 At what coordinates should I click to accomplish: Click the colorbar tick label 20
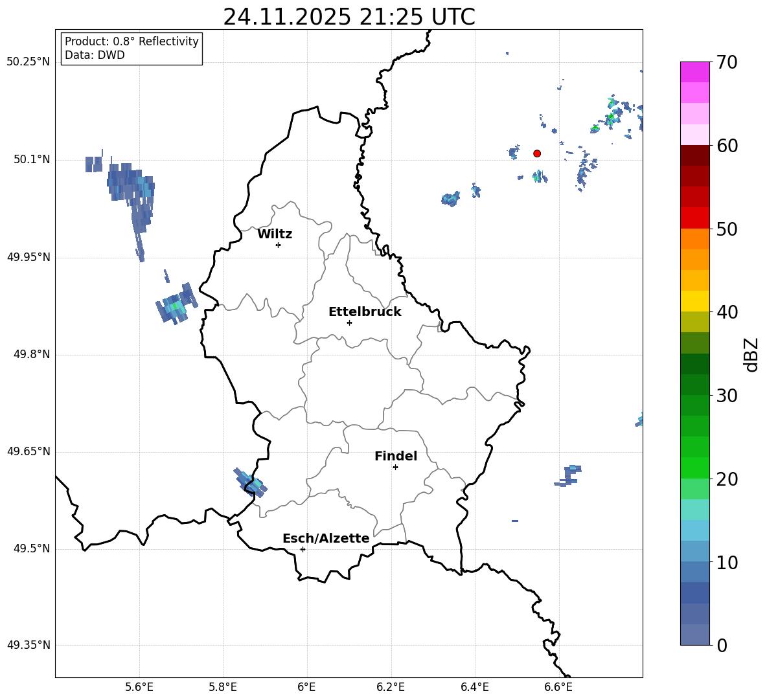(727, 479)
